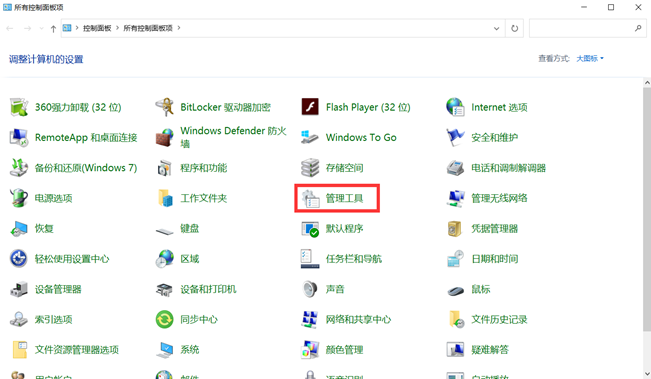Image resolution: width=651 pixels, height=379 pixels.
Task: Open the Internet 选项 globe icon
Action: click(x=455, y=107)
